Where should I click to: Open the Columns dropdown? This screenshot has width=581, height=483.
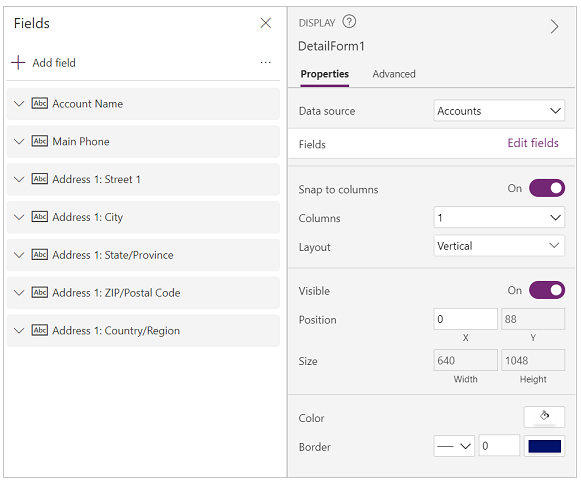[x=499, y=217]
